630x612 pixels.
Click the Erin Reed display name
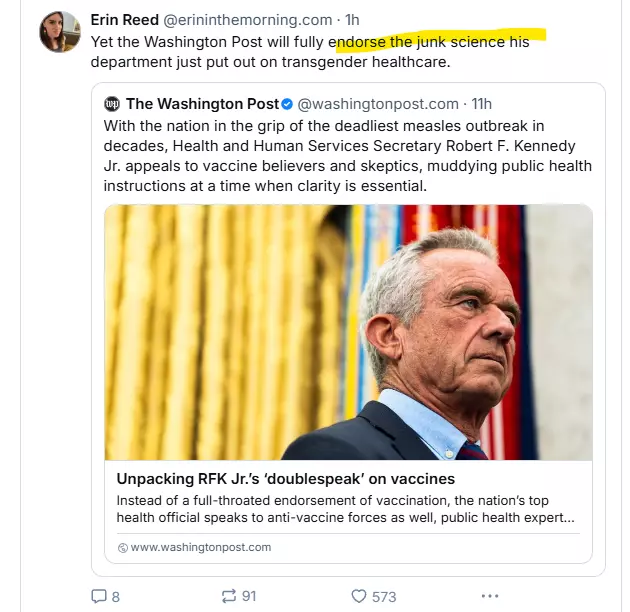[124, 19]
